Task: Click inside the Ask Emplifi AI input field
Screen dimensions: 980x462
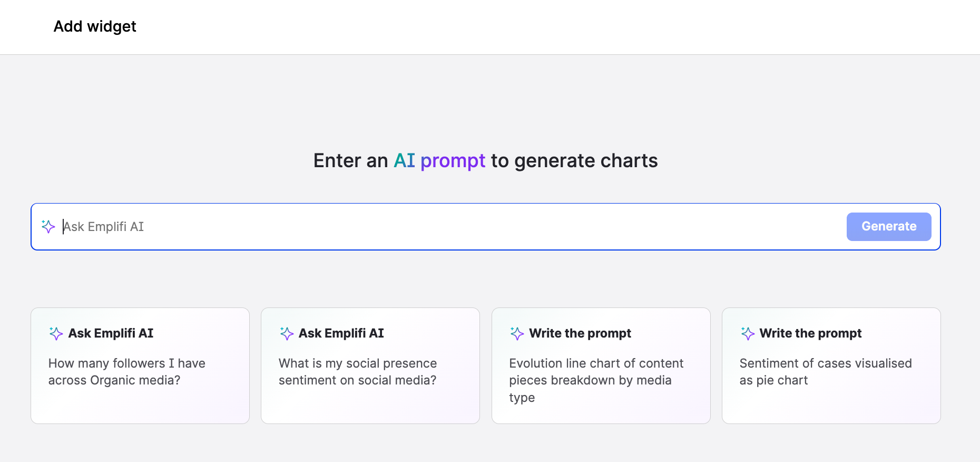Action: [369, 226]
